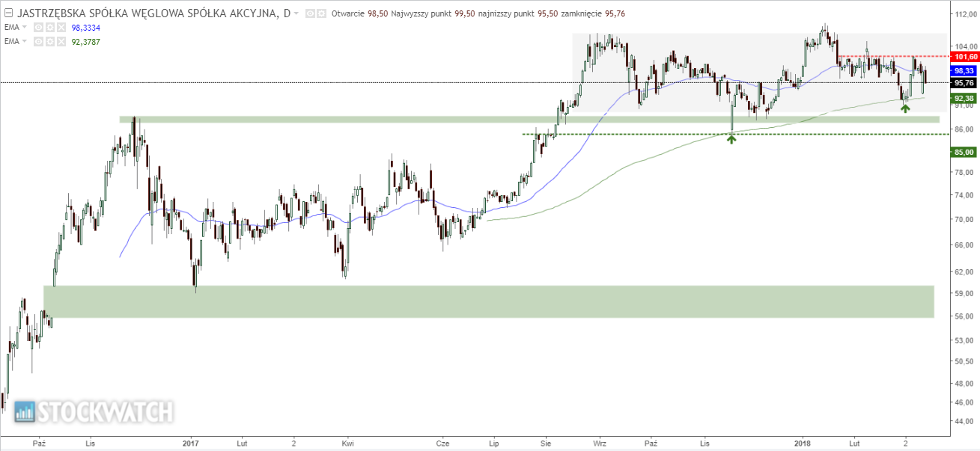Click the green EMA value 92,3787
The height and width of the screenshot is (451, 980).
click(x=85, y=42)
